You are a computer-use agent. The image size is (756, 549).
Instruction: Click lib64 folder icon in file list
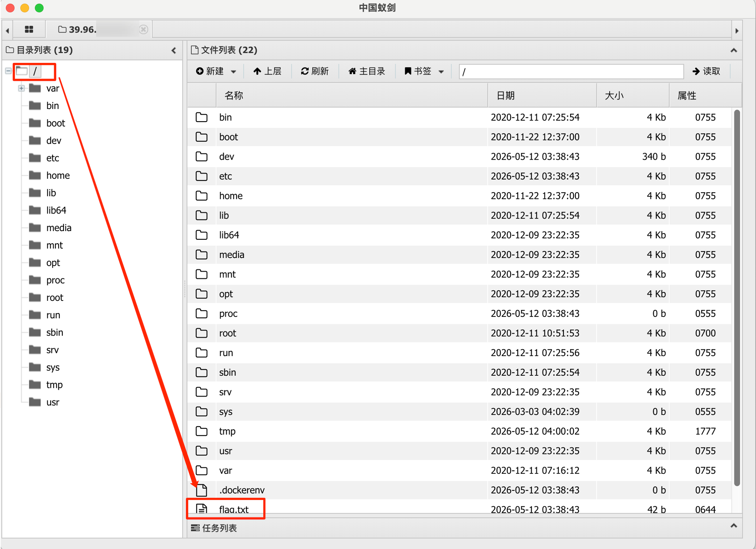tap(201, 235)
